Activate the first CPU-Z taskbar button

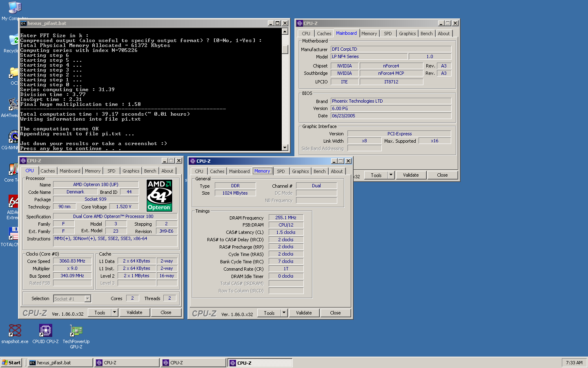click(127, 363)
